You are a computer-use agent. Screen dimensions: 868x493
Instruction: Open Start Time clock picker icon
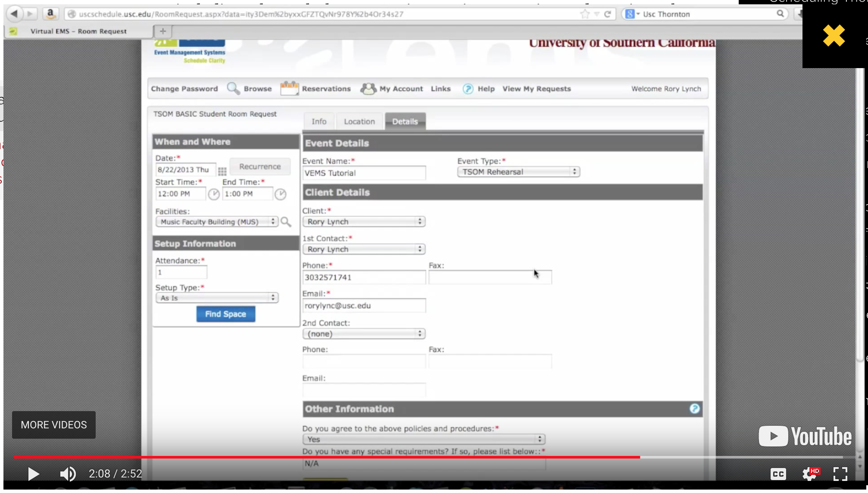click(x=214, y=194)
